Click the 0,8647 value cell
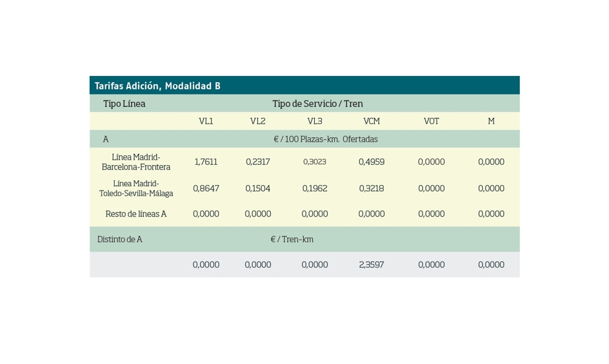 (x=206, y=189)
